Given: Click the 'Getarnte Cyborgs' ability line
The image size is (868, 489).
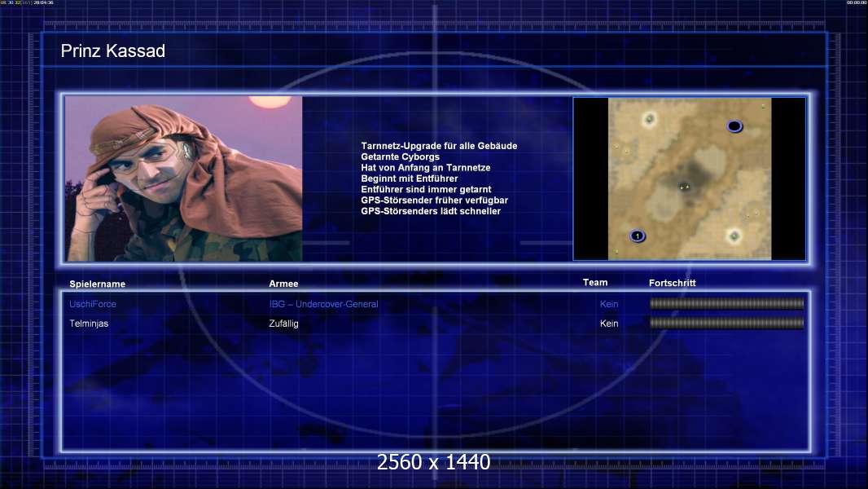Looking at the screenshot, I should [400, 156].
